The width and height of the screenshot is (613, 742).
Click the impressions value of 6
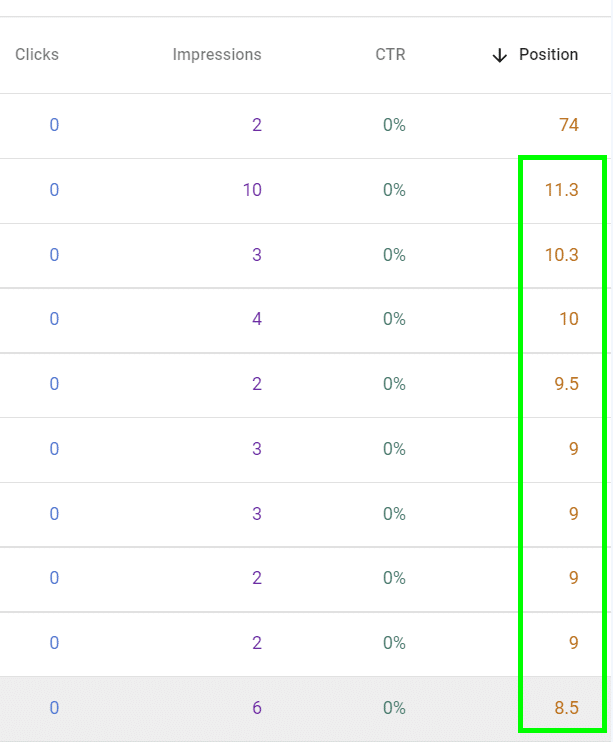pos(257,708)
